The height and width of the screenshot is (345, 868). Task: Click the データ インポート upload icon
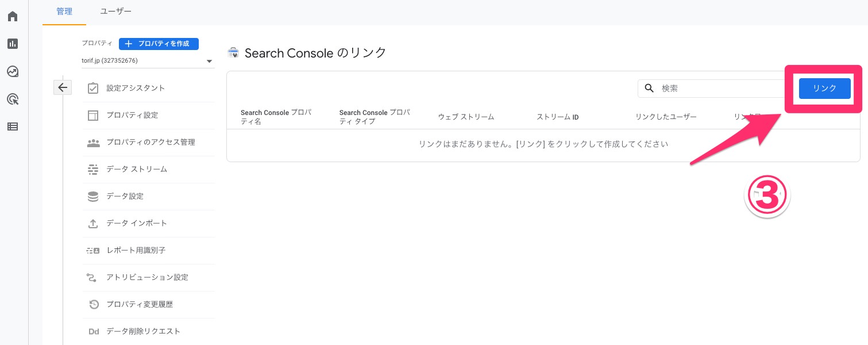tap(92, 223)
